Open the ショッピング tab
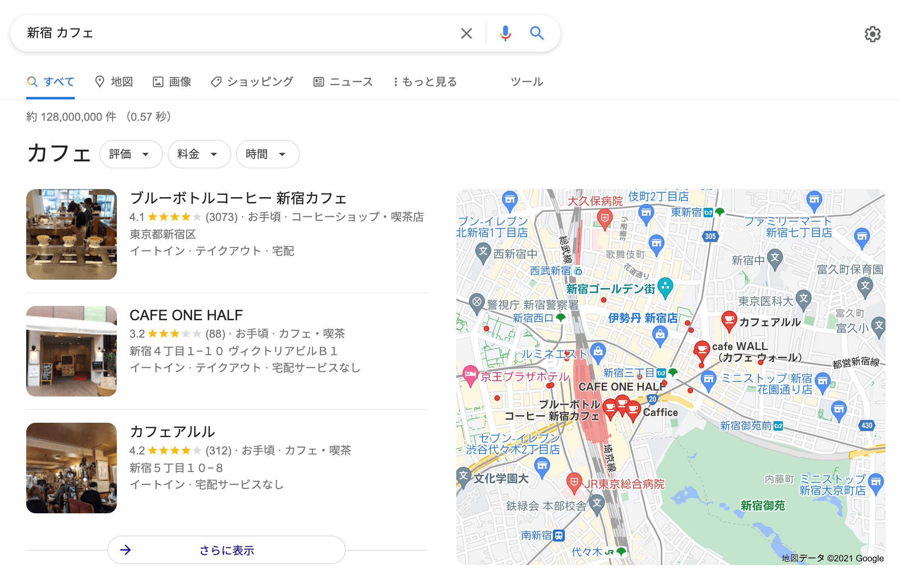Viewport: 899px width, 588px height. (x=252, y=82)
